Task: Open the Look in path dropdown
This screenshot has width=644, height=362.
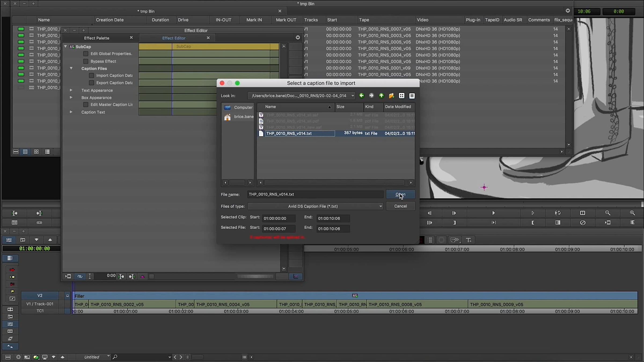Action: (301, 96)
